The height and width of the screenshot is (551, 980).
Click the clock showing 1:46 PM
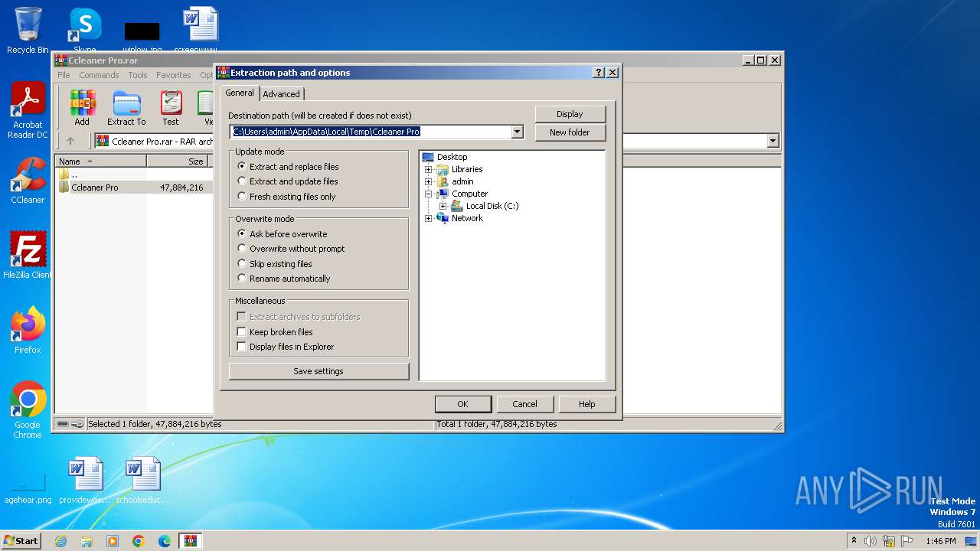point(940,541)
